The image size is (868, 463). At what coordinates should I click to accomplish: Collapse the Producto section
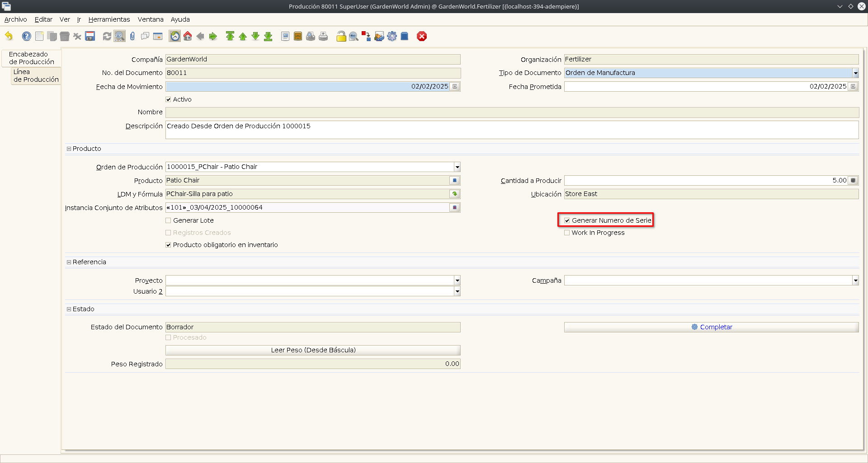pyautogui.click(x=69, y=149)
